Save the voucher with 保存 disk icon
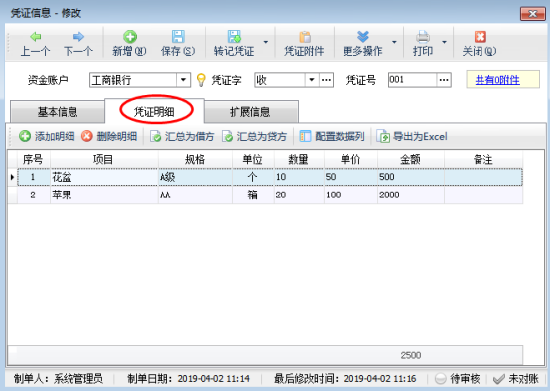Screen dimensions: 550x392 click(x=178, y=37)
